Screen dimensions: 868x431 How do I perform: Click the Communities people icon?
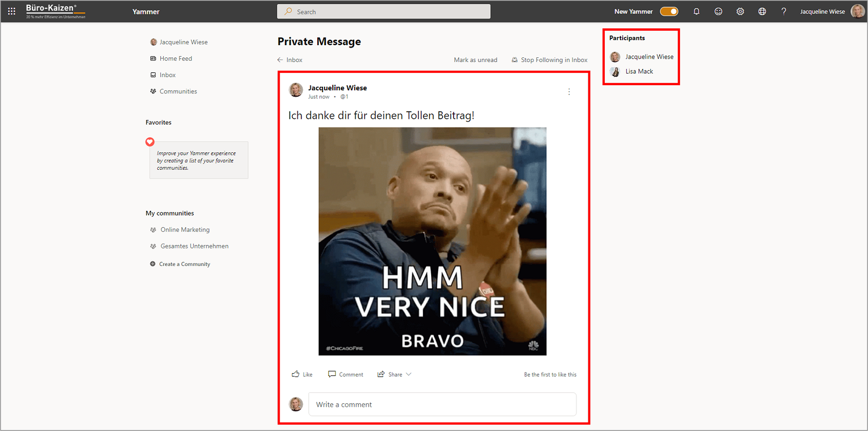(x=153, y=92)
